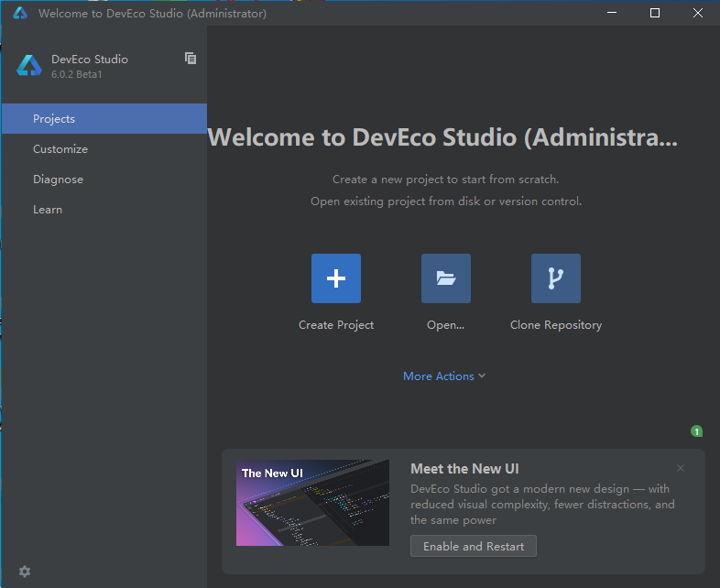720x588 pixels.
Task: Click the copy icon beside DevEco Studio
Action: tap(191, 59)
